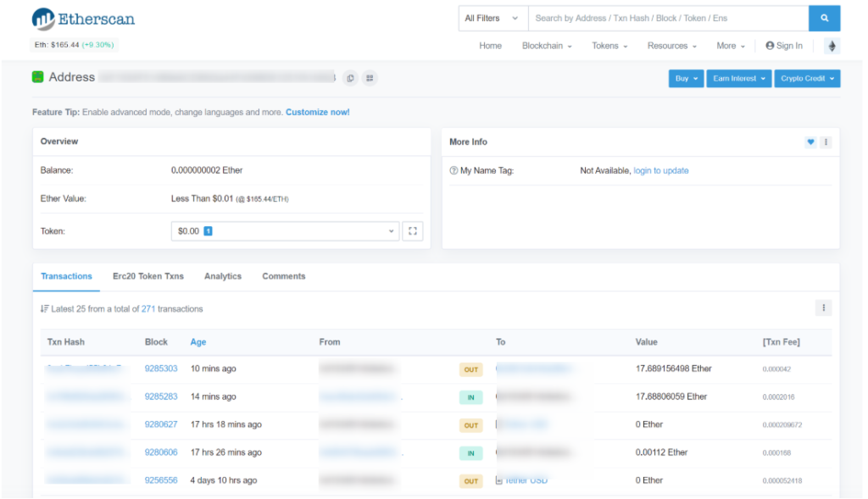Click the token count badge
The height and width of the screenshot is (499, 868).
[209, 231]
